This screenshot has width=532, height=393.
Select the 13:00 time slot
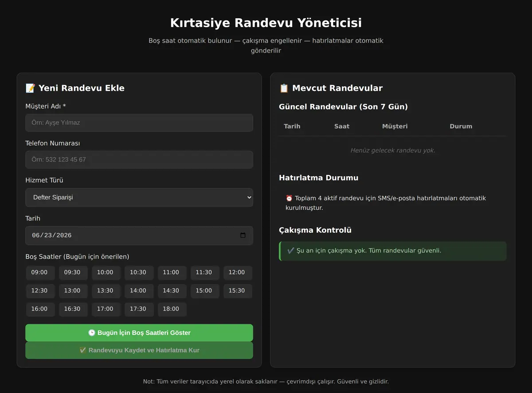click(x=72, y=291)
